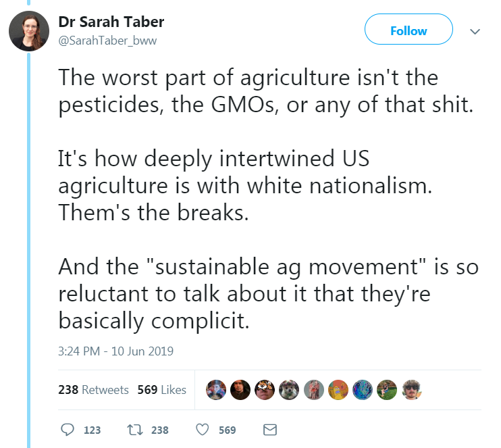Viewport: 501px width, 448px height.
Task: Like the tweet with the heart icon
Action: click(203, 430)
